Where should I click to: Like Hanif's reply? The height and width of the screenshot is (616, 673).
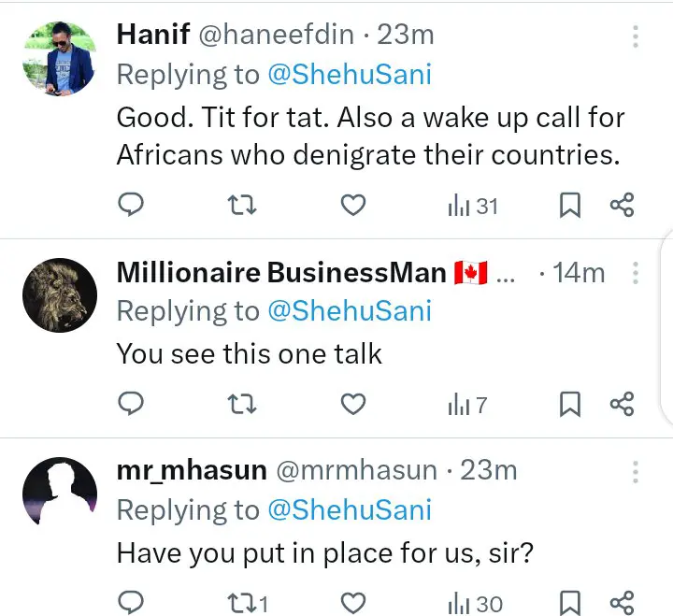tap(352, 205)
